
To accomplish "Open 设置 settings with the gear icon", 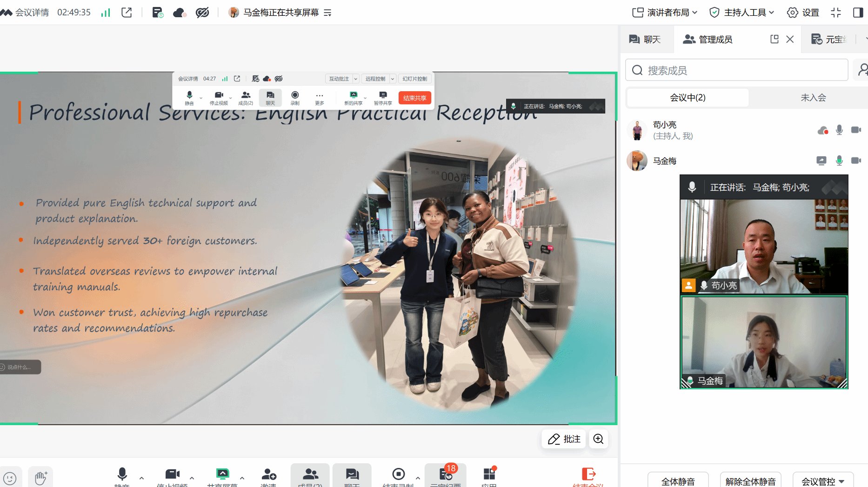I will pos(803,13).
